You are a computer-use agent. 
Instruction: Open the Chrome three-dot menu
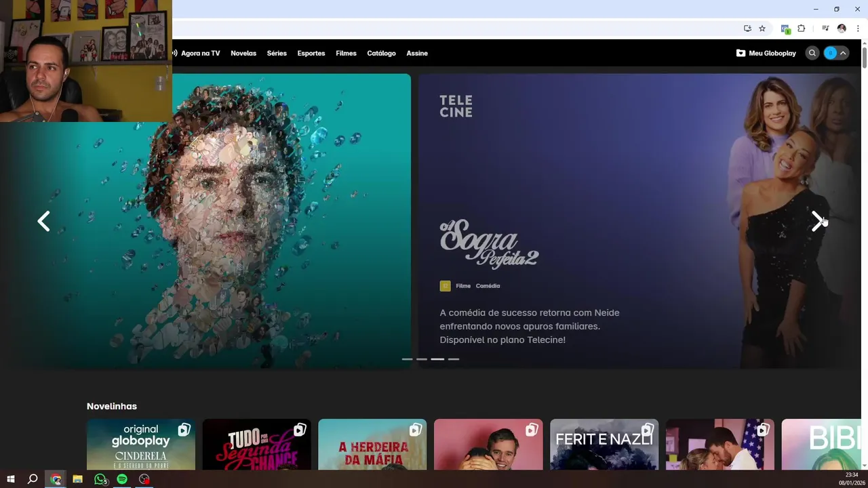click(858, 28)
